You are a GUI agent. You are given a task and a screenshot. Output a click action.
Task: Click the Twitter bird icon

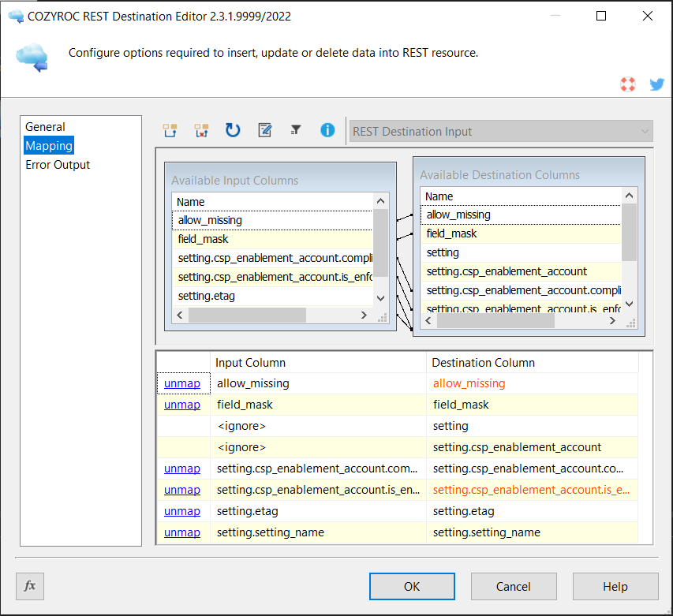[x=656, y=84]
